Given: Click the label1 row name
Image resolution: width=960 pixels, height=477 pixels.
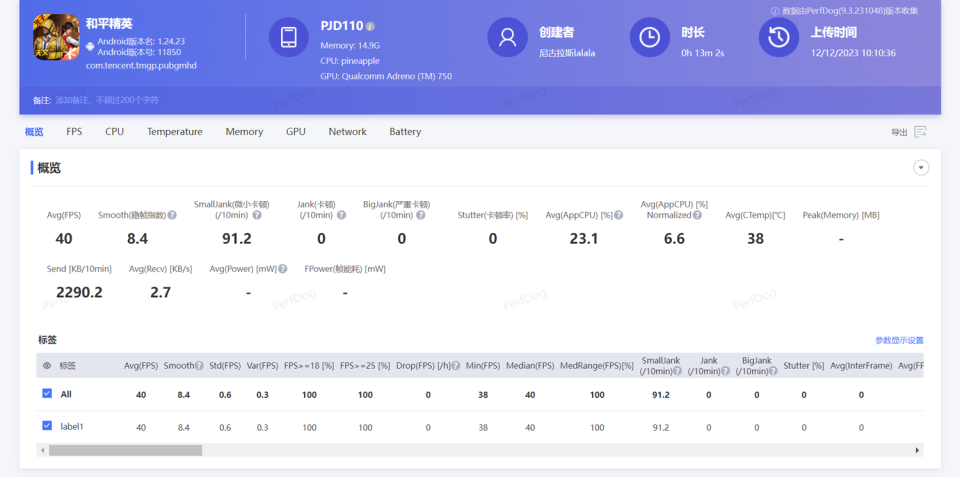Looking at the screenshot, I should (x=72, y=426).
